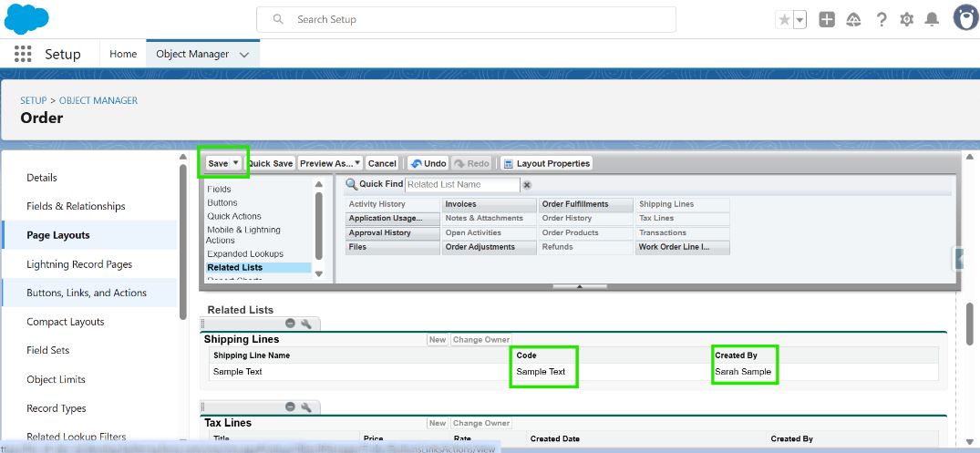Expand the Save dropdown arrow

(x=236, y=163)
